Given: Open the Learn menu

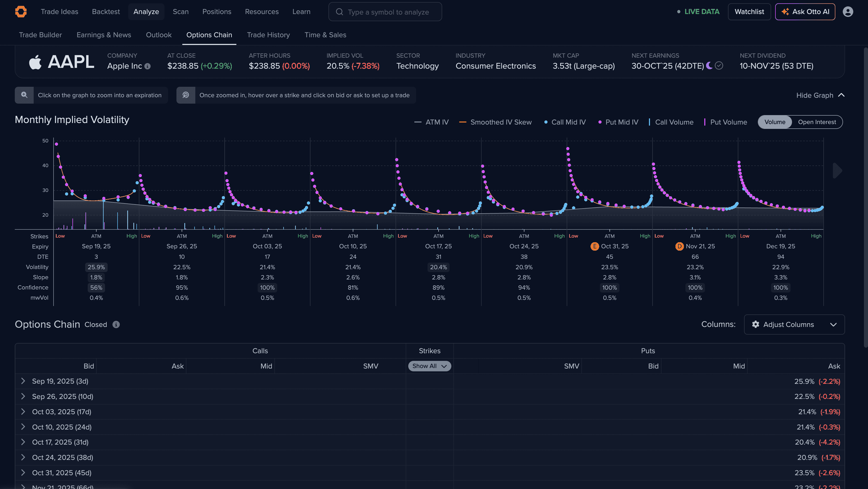Looking at the screenshot, I should click(301, 12).
